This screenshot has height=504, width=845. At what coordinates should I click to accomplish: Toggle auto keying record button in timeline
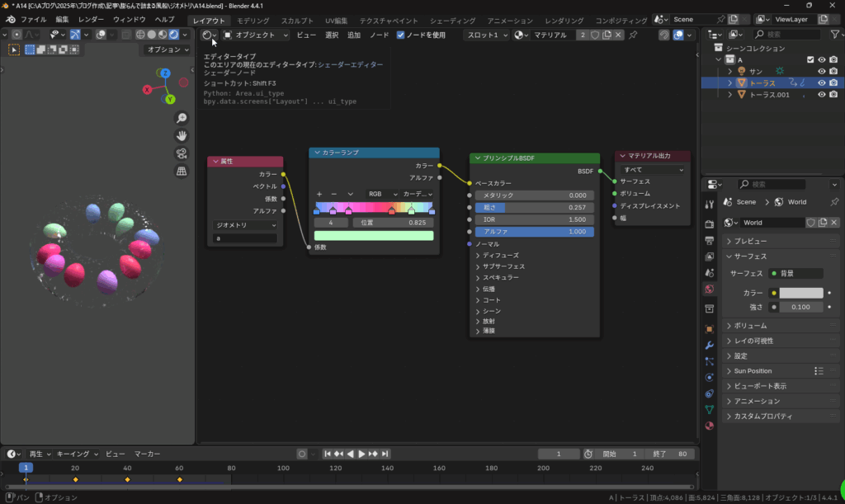pyautogui.click(x=302, y=454)
